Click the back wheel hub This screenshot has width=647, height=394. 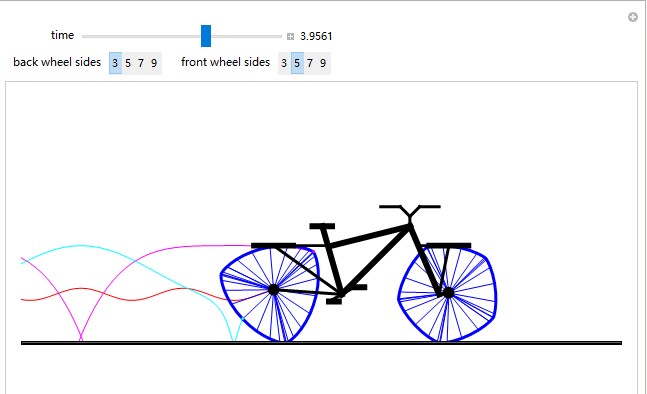273,290
